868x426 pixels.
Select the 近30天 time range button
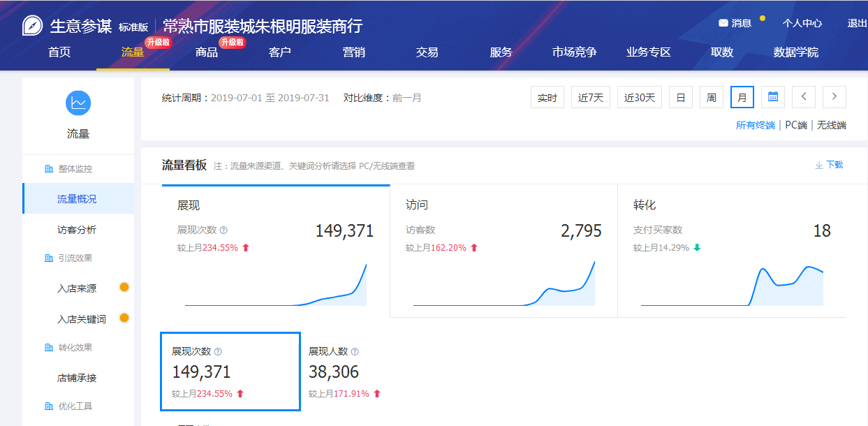point(640,97)
